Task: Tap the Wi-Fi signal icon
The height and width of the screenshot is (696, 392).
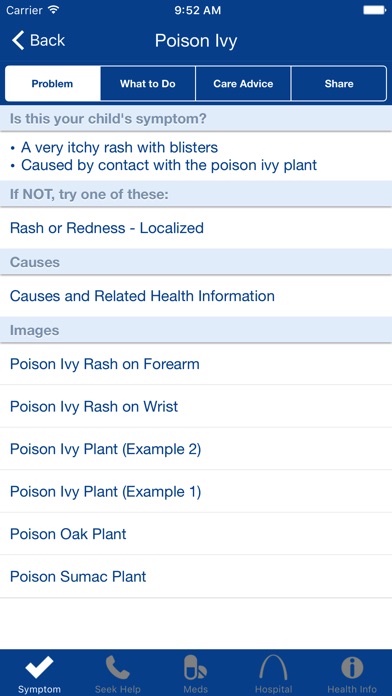Action: tap(54, 10)
